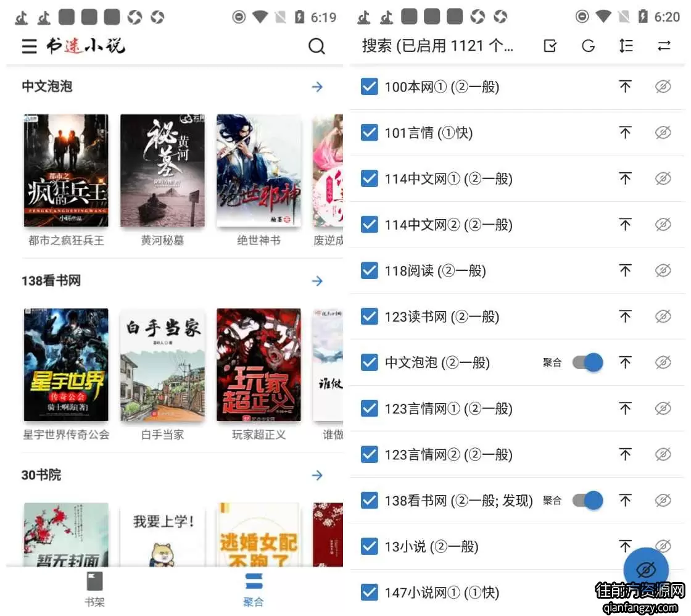Hide the 114中文网① source
This screenshot has height=616, width=691.
(663, 178)
